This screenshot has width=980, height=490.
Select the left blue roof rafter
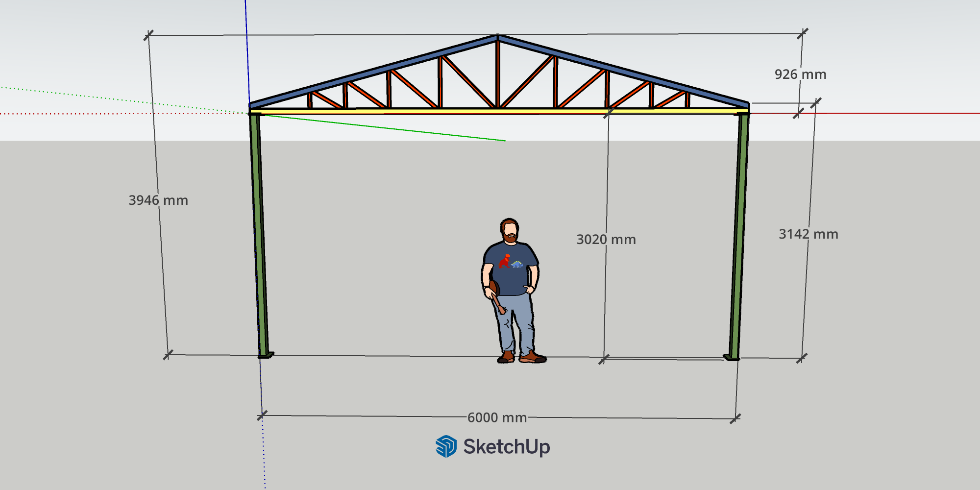pos(372,70)
